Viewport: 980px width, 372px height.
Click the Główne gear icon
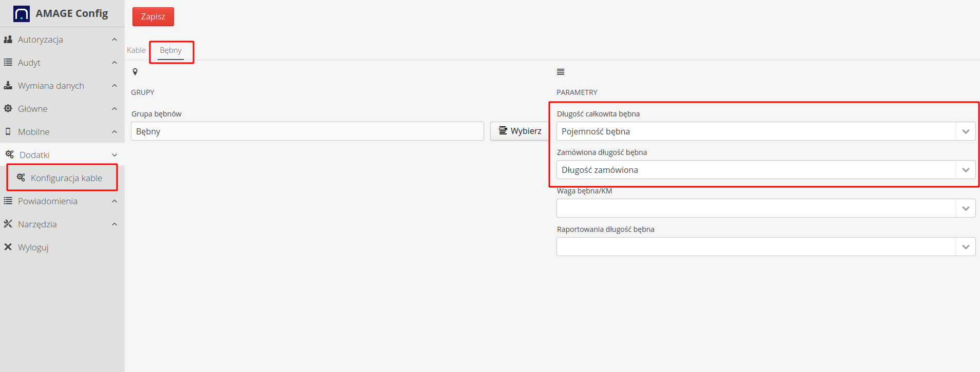pos(8,109)
